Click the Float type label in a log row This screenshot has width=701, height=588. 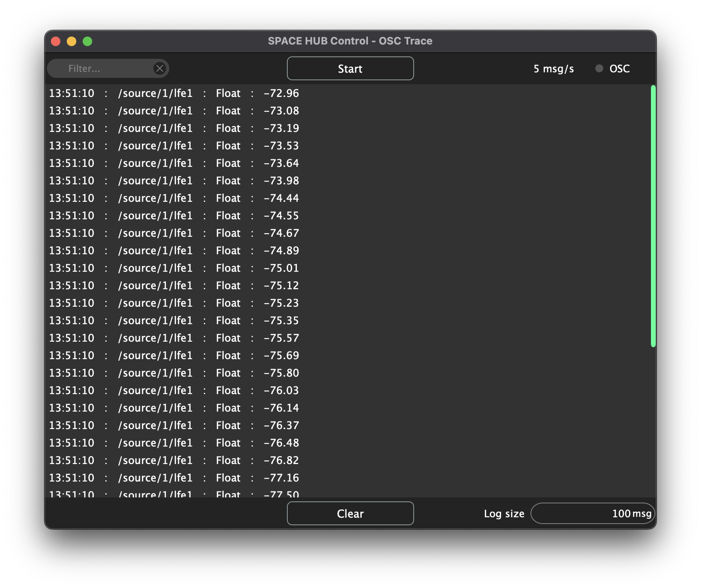pos(228,93)
